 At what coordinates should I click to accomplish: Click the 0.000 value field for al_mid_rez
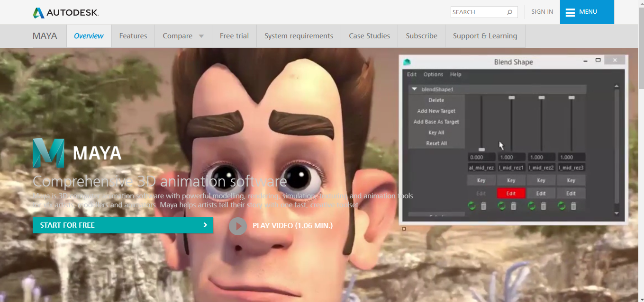pos(481,157)
